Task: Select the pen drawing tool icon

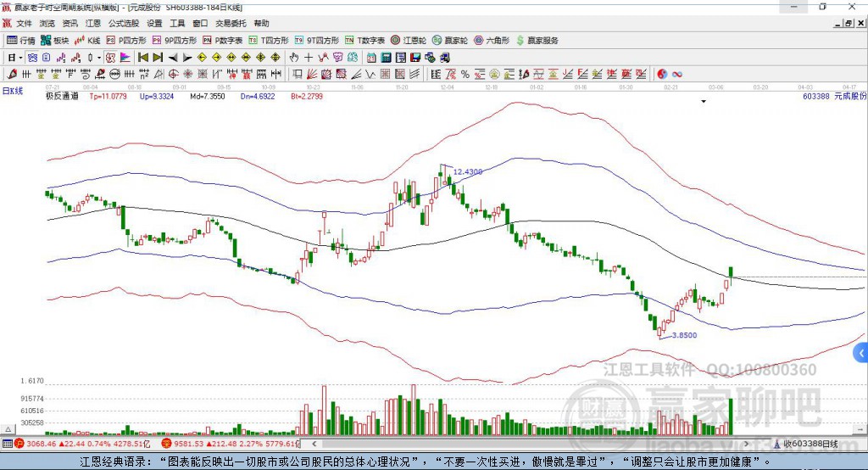Action: tap(12, 74)
